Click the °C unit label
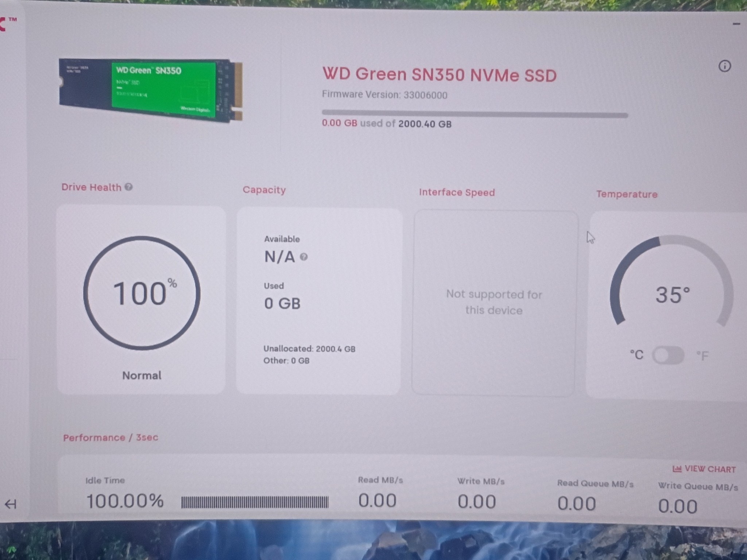The image size is (747, 560). tap(637, 355)
